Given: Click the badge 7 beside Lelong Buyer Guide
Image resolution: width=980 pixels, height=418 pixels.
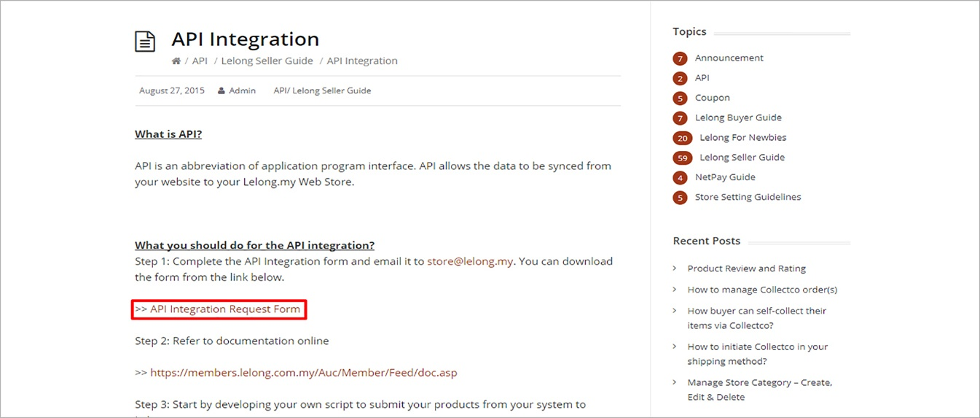Looking at the screenshot, I should [x=680, y=117].
